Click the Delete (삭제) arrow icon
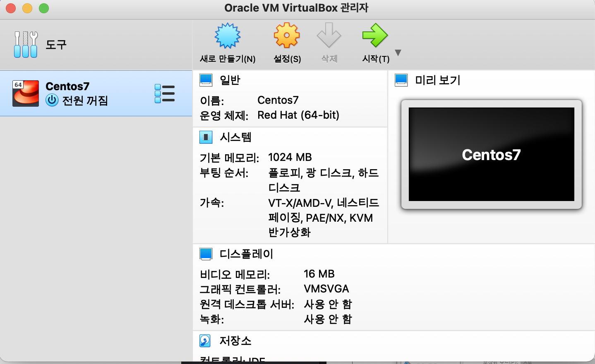595x364 pixels. coord(329,36)
